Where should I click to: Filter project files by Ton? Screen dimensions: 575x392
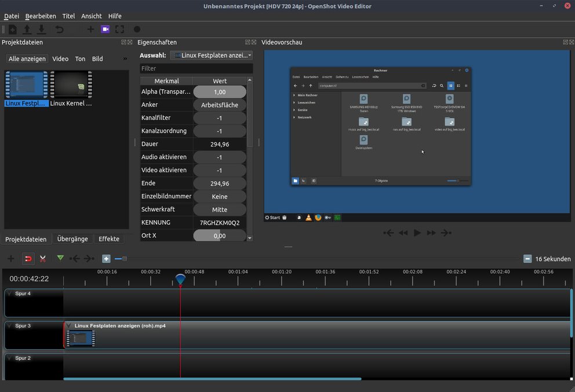[80, 58]
